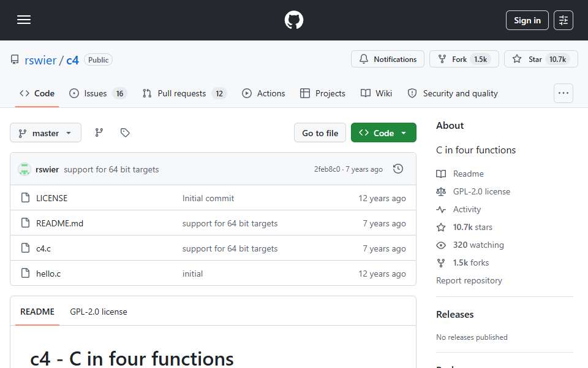Click file icon next to c4.c

click(26, 248)
